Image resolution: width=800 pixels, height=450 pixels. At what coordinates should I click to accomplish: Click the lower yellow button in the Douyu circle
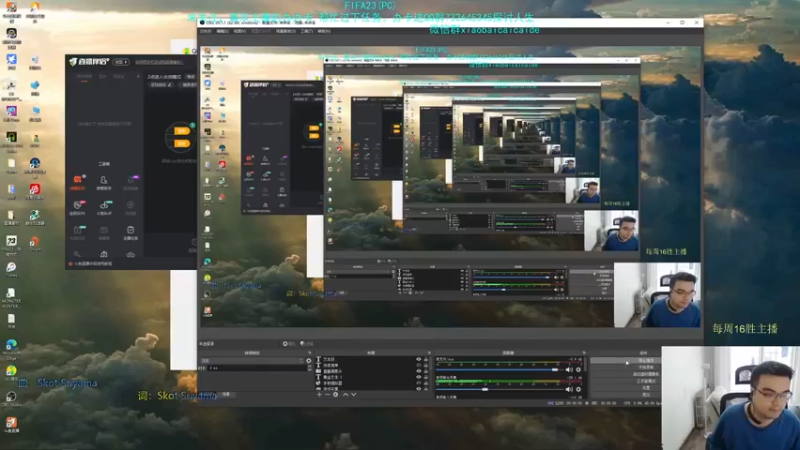pyautogui.click(x=182, y=143)
